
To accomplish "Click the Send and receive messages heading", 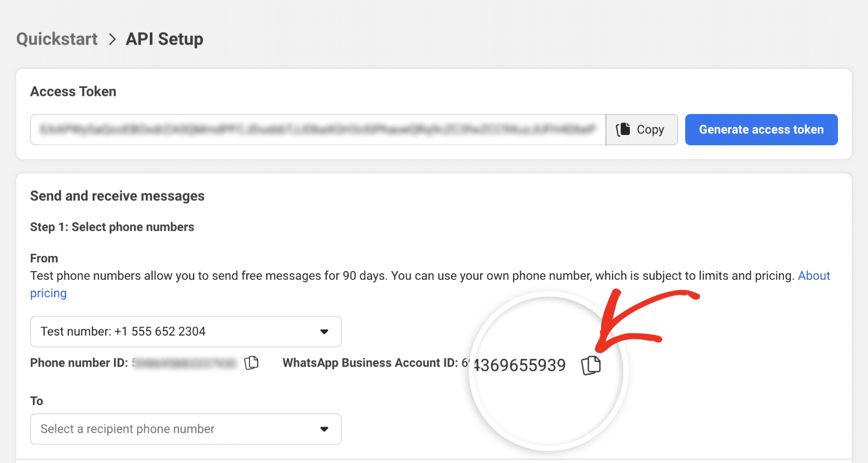I will 117,196.
